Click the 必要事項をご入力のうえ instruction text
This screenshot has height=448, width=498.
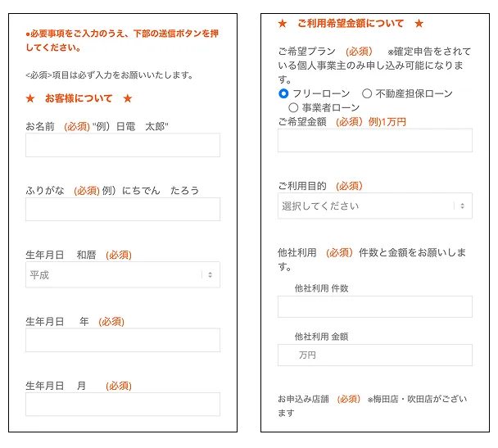pyautogui.click(x=122, y=40)
